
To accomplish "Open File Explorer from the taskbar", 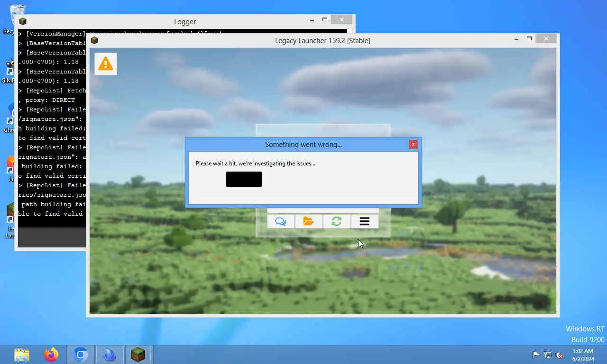I will tap(22, 355).
